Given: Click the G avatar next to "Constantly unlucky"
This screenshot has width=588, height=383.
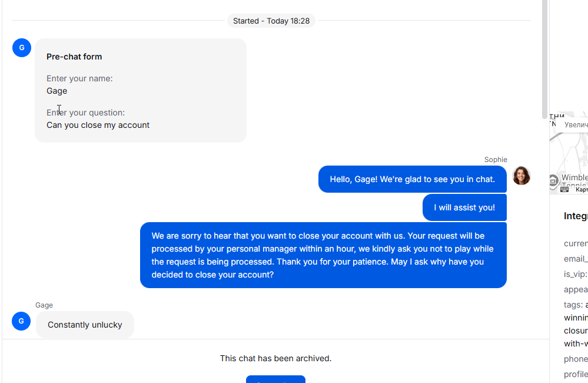Looking at the screenshot, I should point(21,321).
